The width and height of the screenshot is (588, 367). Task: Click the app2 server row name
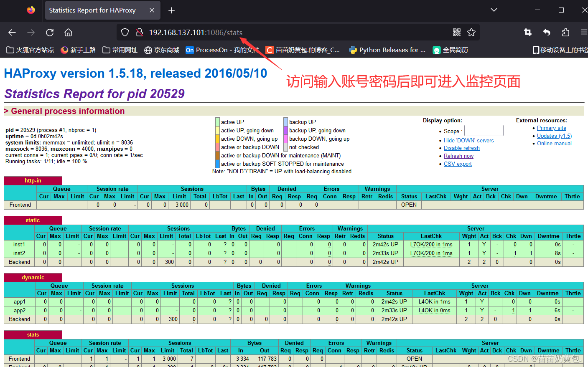click(x=20, y=311)
